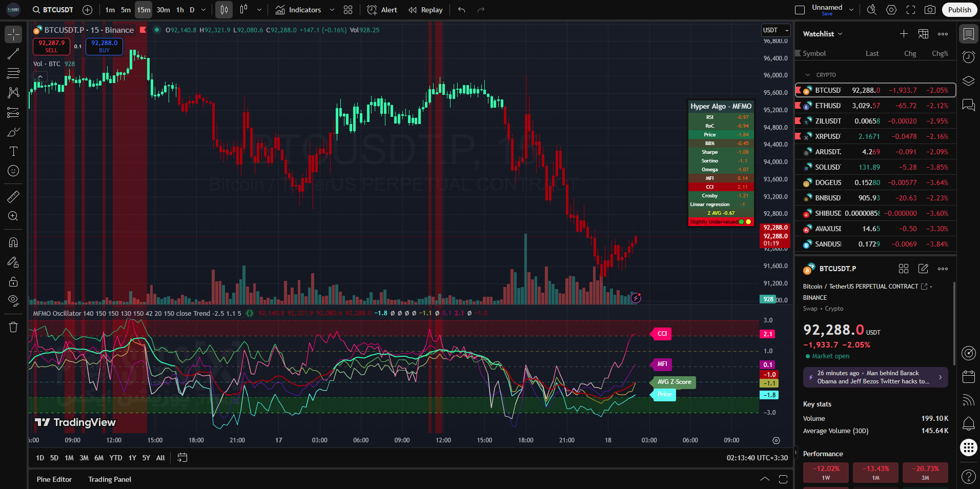Toggle hide all drawings eye icon

tap(13, 300)
